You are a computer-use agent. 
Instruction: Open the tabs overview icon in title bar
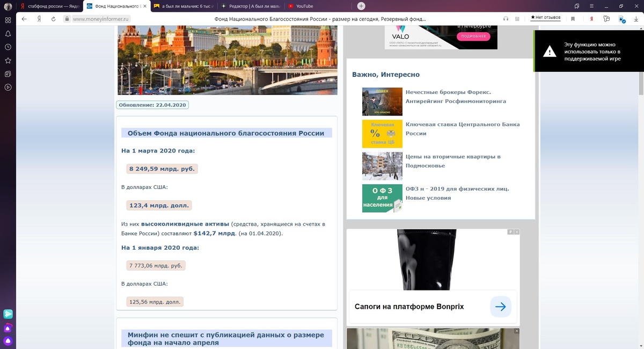coord(577,6)
